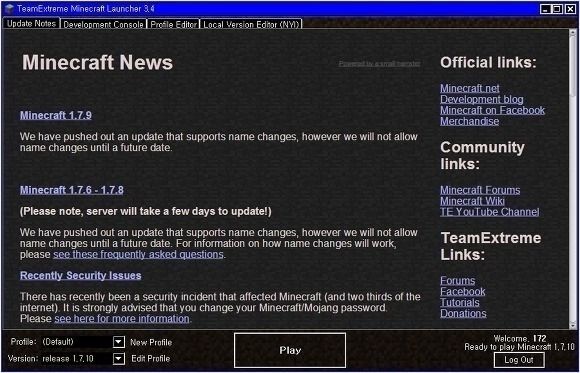Click the Minecraft News heading
The height and width of the screenshot is (373, 580).
coord(98,62)
